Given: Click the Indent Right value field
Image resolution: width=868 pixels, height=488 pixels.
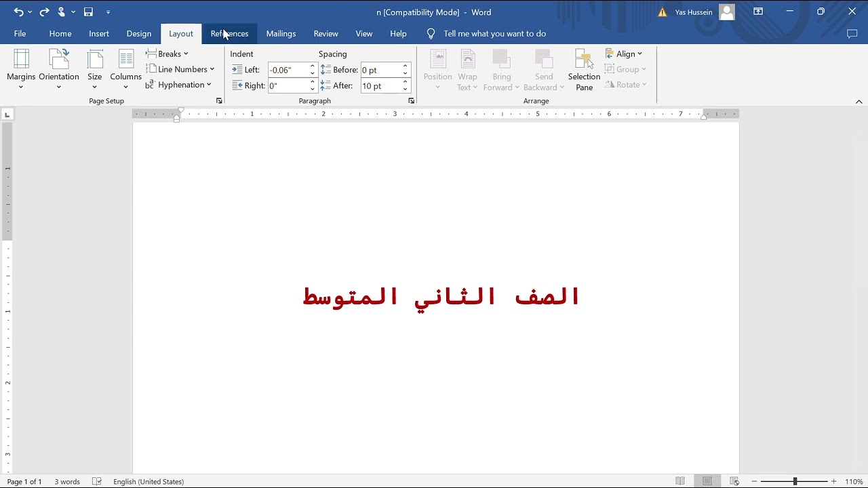Looking at the screenshot, I should pyautogui.click(x=288, y=85).
